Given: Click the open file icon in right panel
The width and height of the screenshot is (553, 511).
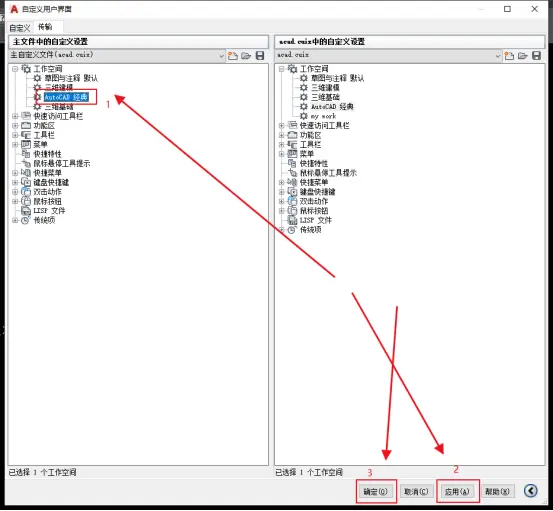Looking at the screenshot, I should (522, 56).
